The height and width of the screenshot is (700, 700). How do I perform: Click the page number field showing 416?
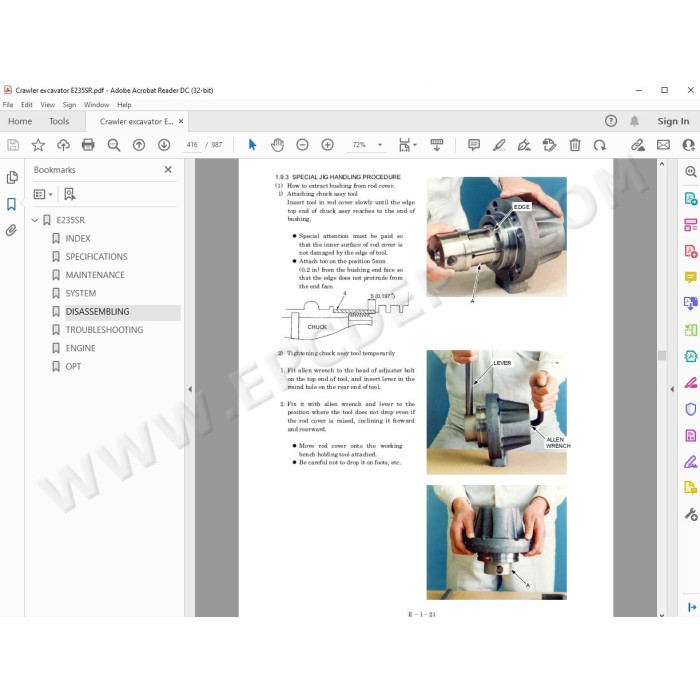tap(192, 145)
